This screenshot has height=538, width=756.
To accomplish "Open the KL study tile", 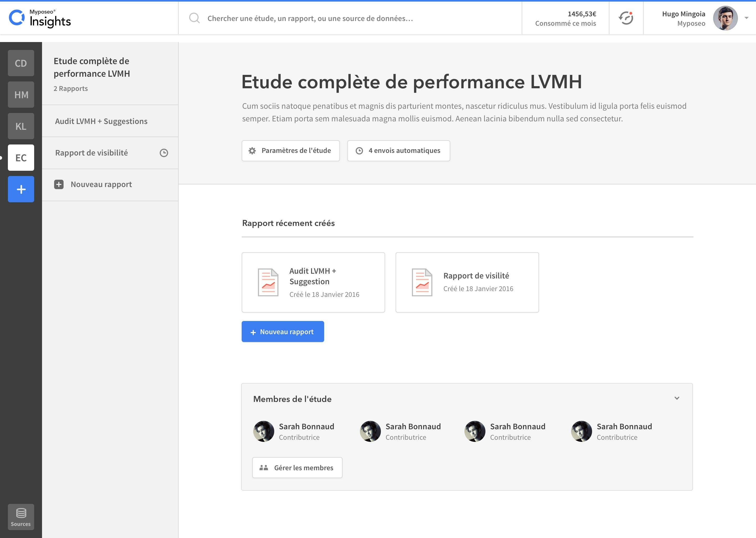I will click(x=21, y=126).
